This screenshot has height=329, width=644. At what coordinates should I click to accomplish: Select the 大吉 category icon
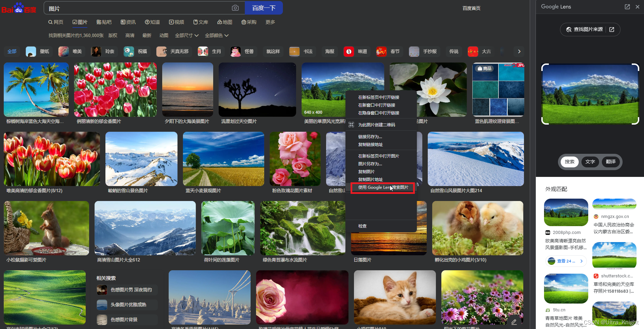[x=473, y=52]
